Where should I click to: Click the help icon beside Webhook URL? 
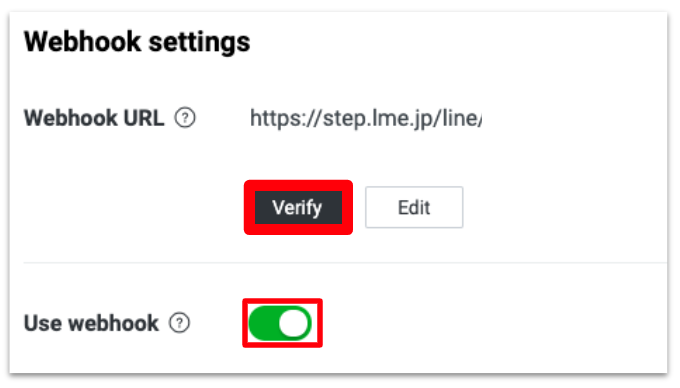(x=185, y=118)
